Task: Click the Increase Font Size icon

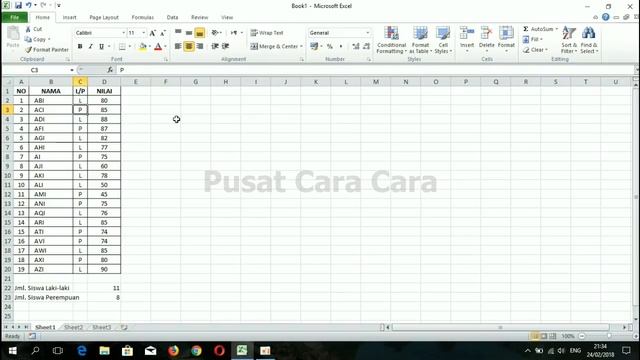Action: (152, 33)
